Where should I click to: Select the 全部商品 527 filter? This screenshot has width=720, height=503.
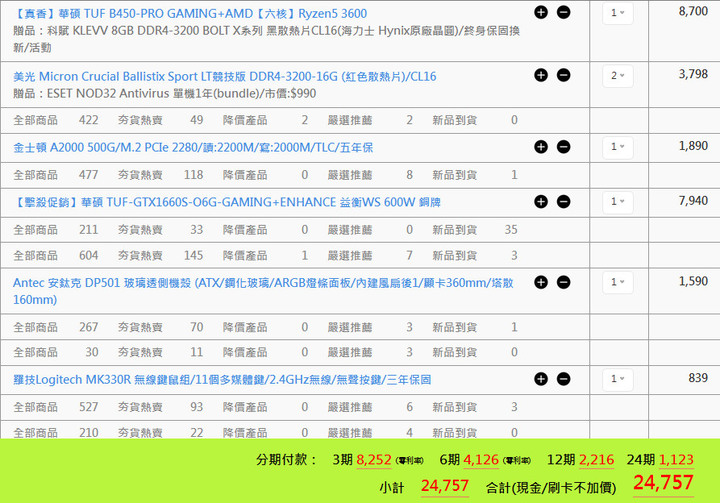click(x=56, y=407)
